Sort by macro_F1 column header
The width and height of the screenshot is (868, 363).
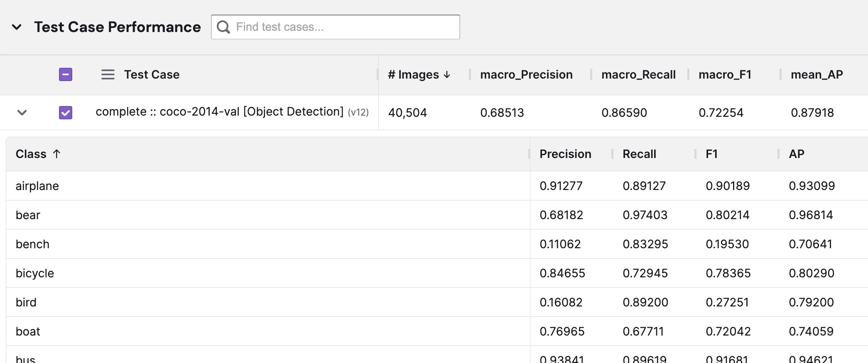tap(725, 75)
